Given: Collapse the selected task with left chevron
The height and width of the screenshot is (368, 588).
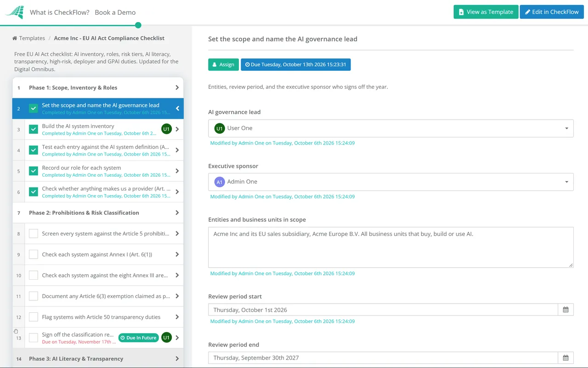Looking at the screenshot, I should (x=177, y=109).
